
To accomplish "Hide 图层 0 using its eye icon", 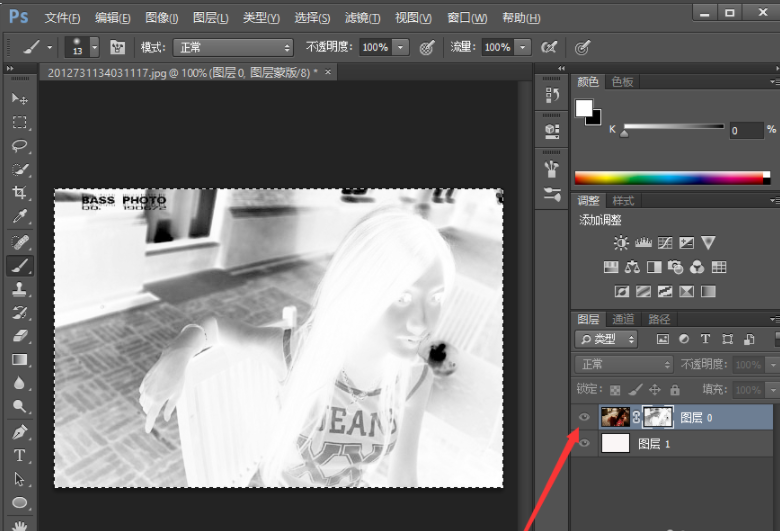I will [585, 418].
